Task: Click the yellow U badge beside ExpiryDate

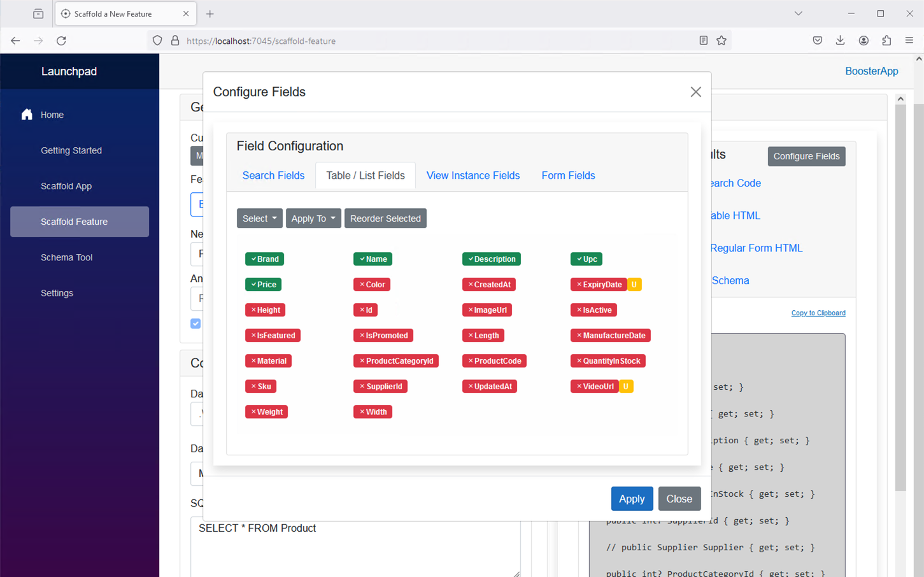Action: 634,285
